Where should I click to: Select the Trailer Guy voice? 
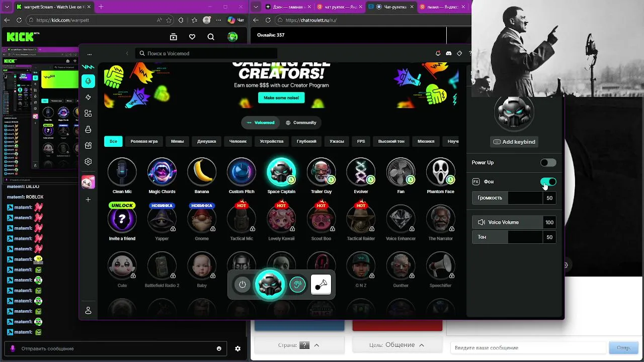(x=321, y=172)
